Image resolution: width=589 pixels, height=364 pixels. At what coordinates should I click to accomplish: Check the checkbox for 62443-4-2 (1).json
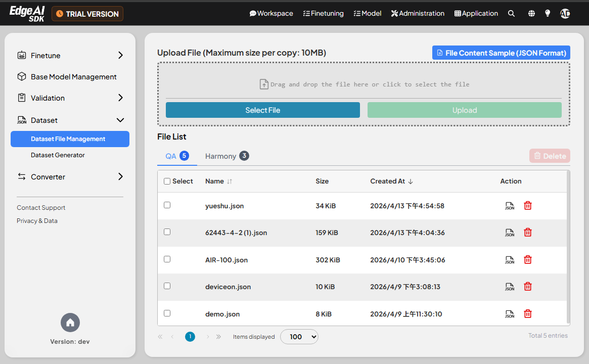(167, 232)
